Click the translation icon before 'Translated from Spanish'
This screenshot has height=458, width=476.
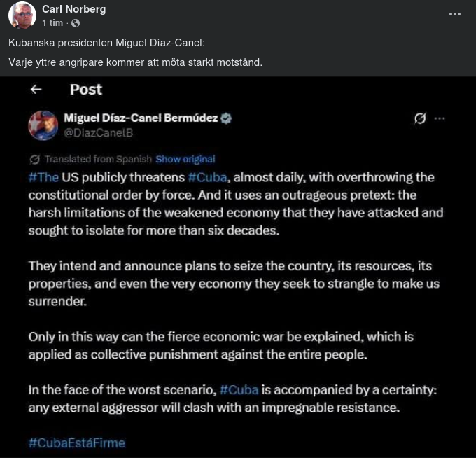point(35,159)
